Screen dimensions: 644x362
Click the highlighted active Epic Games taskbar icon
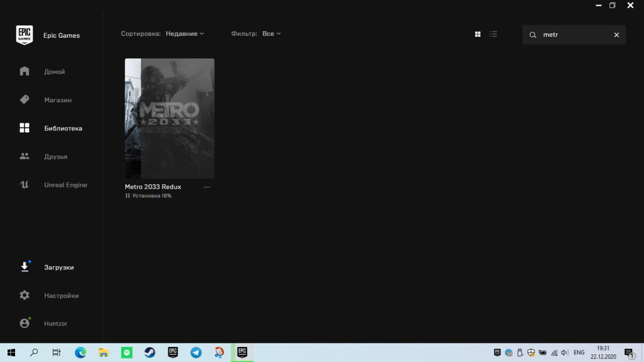pos(242,352)
